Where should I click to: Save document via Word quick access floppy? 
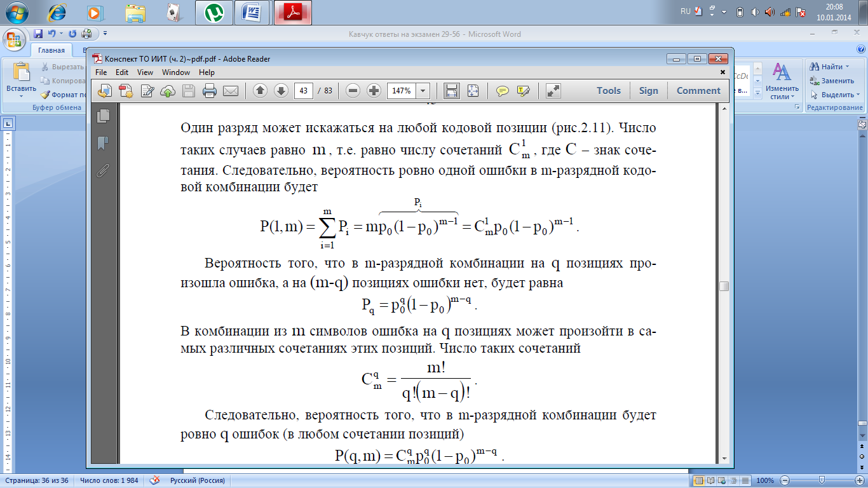coord(38,34)
